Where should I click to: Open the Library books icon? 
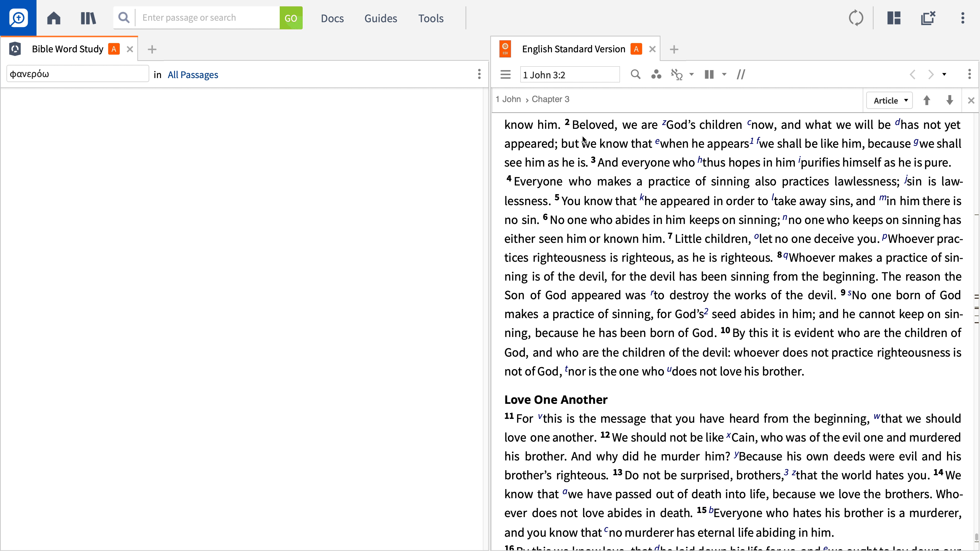pos(88,18)
